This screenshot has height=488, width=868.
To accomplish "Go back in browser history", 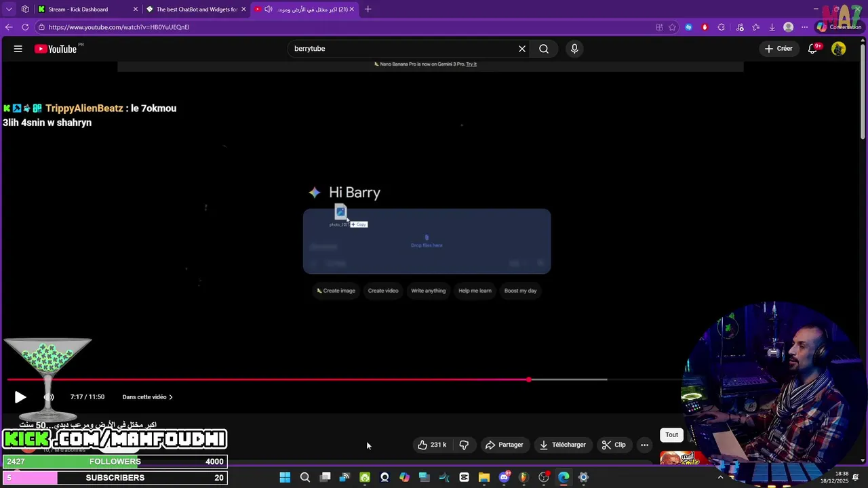I will click(x=9, y=27).
